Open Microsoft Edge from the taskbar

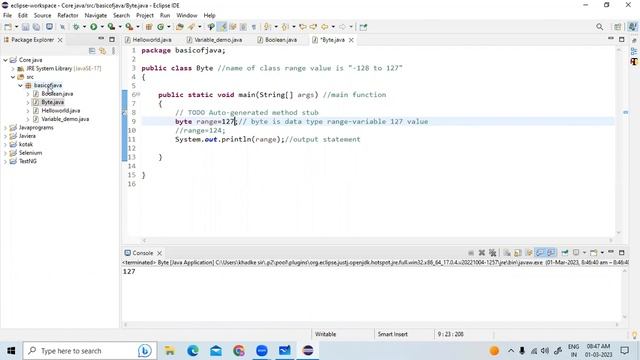(193, 351)
